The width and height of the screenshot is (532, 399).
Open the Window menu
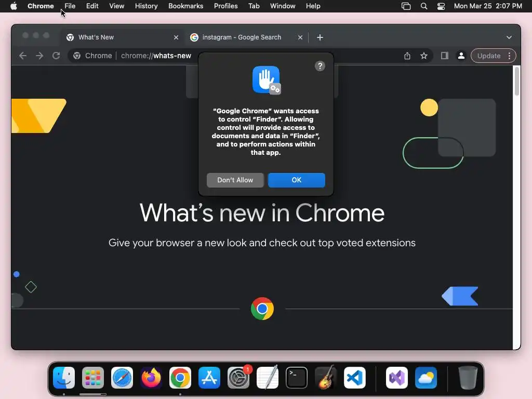(283, 6)
